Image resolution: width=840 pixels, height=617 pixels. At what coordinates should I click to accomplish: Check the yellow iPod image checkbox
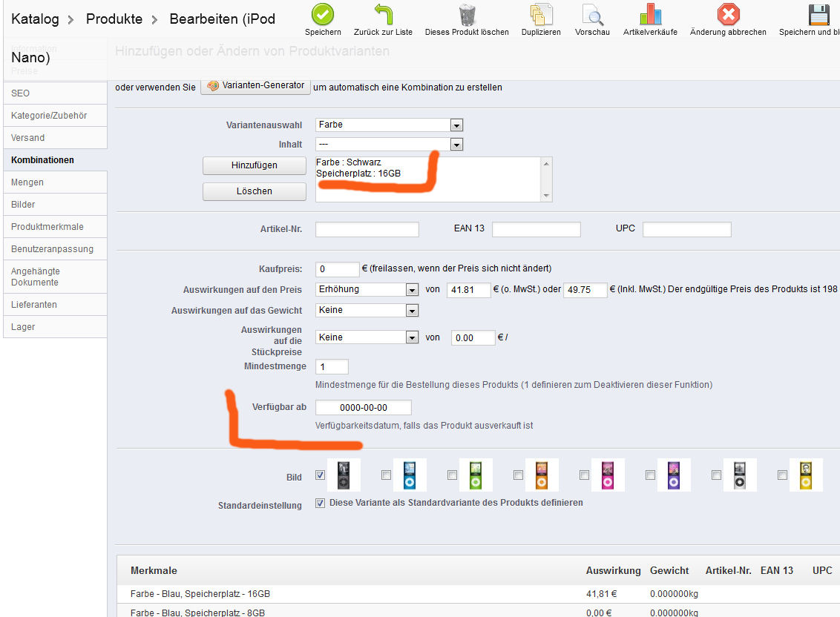tap(783, 475)
